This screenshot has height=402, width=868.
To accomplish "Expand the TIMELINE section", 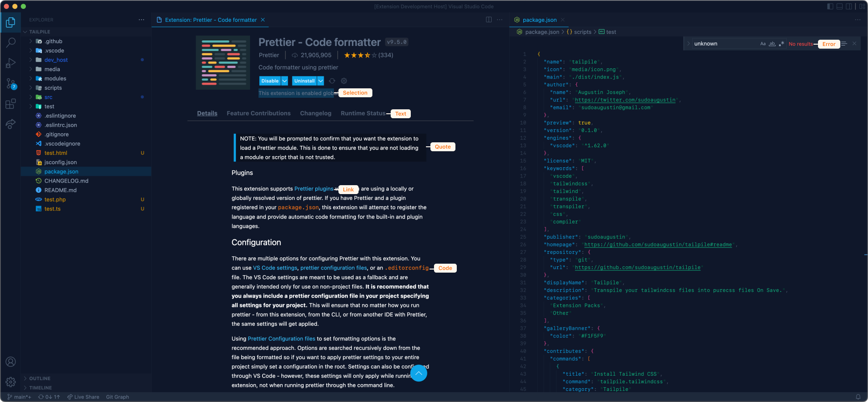I will tap(86, 388).
